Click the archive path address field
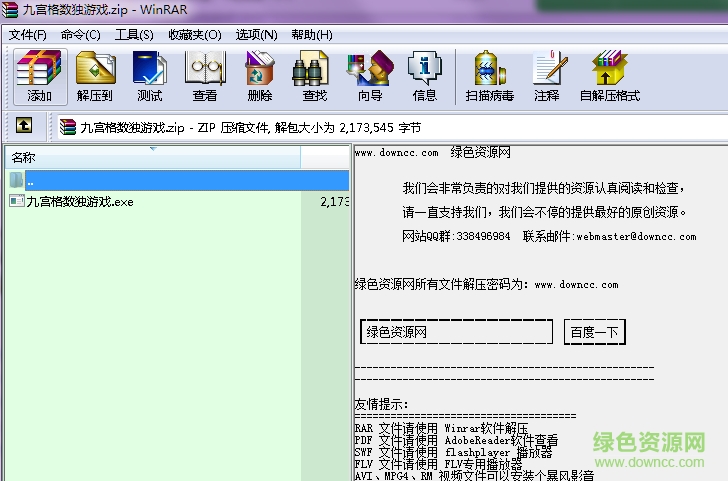Image resolution: width=728 pixels, height=481 pixels. pos(392,127)
